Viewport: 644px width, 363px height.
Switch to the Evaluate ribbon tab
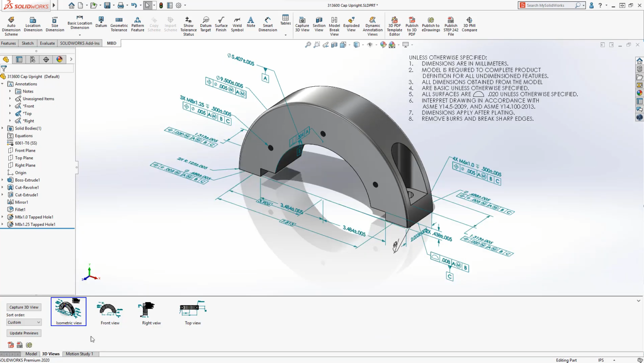[x=47, y=43]
